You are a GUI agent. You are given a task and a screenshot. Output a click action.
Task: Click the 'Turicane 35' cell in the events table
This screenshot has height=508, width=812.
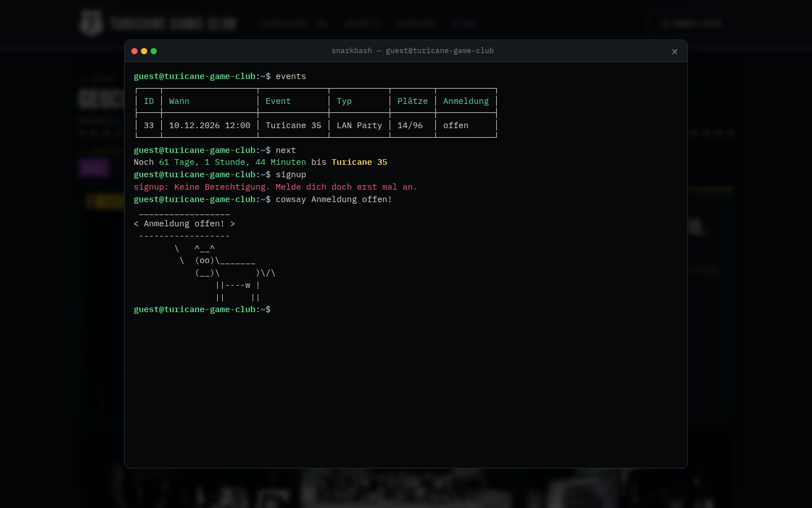[x=293, y=125]
